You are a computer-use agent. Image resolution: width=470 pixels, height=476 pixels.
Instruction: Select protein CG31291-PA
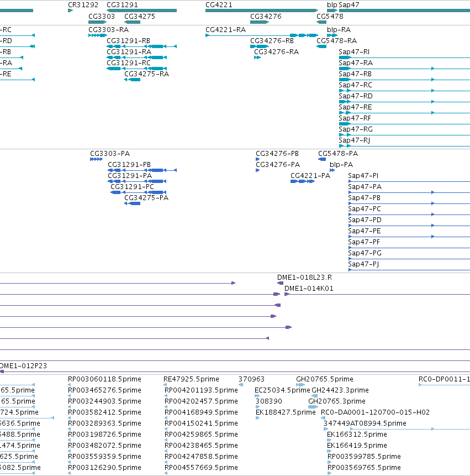click(x=130, y=176)
